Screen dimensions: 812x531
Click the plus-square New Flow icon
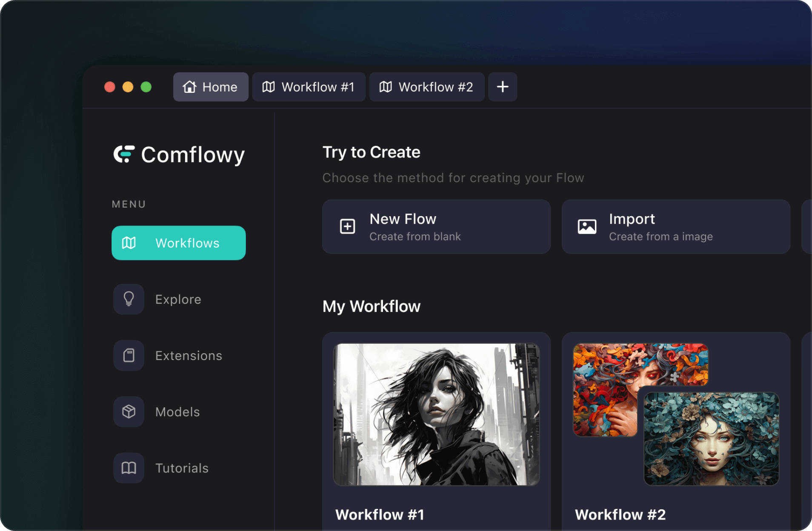[x=347, y=226]
